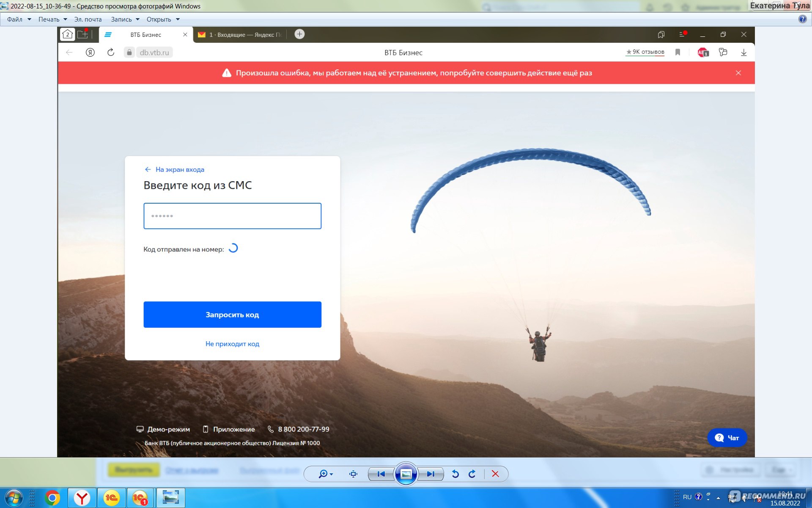Click the Не приходит код link

point(233,344)
